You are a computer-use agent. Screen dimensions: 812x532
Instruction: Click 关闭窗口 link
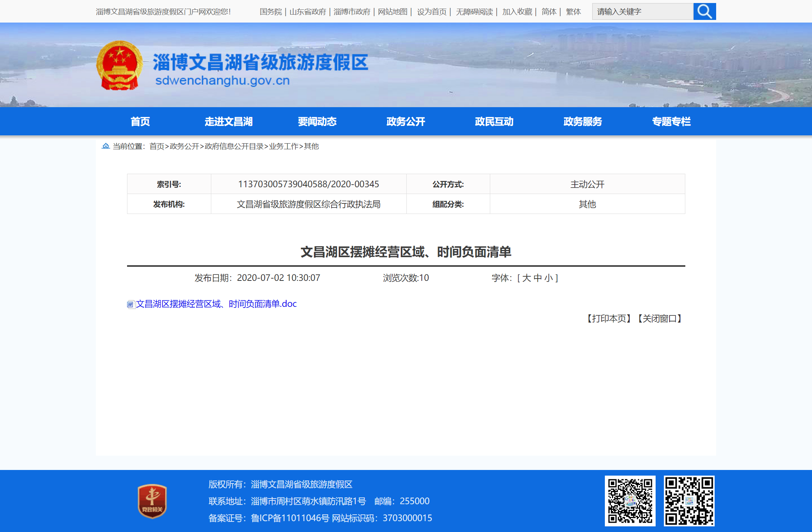point(660,318)
